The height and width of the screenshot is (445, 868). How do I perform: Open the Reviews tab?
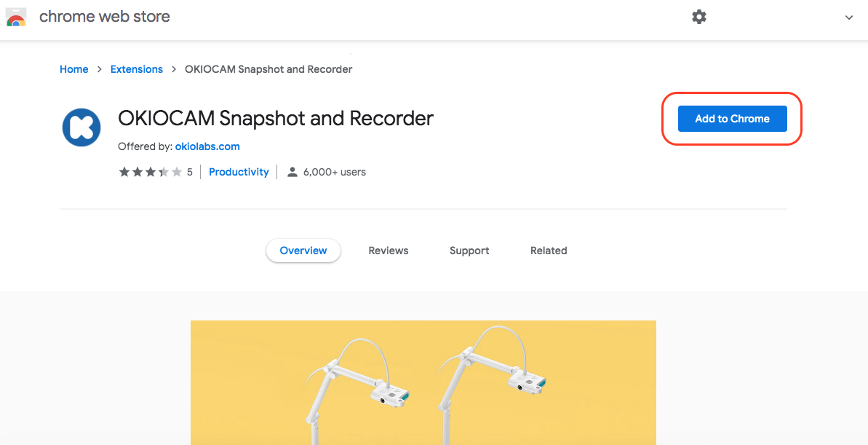[389, 251]
